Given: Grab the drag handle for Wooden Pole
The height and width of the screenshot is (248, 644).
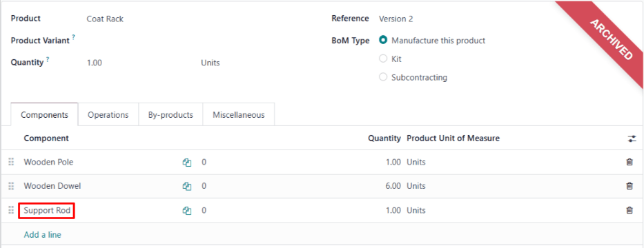Looking at the screenshot, I should pyautogui.click(x=11, y=162).
